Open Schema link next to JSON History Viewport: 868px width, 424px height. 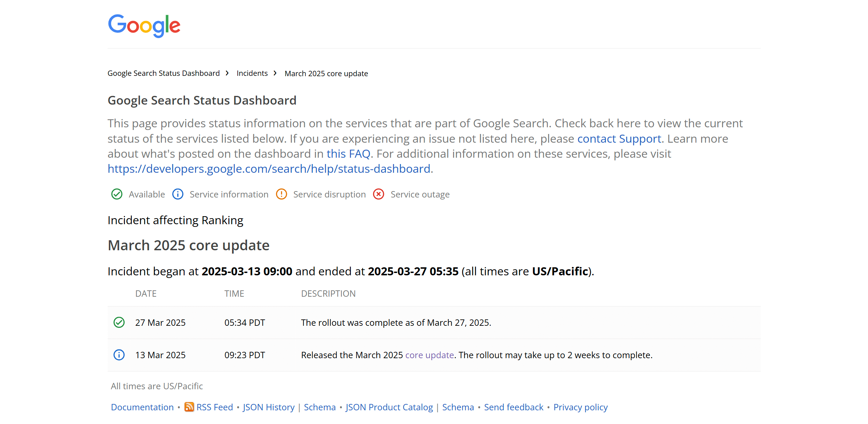320,407
